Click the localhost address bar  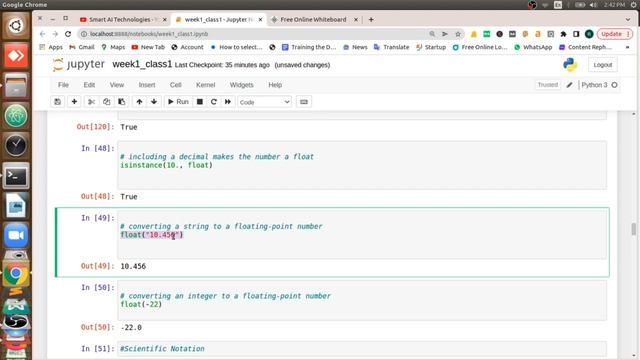[x=253, y=34]
